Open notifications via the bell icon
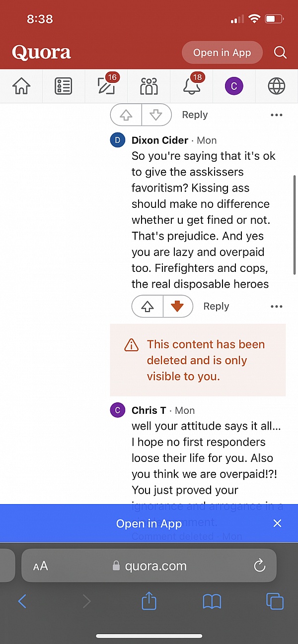Screen dimensions: 298x644 (191, 85)
